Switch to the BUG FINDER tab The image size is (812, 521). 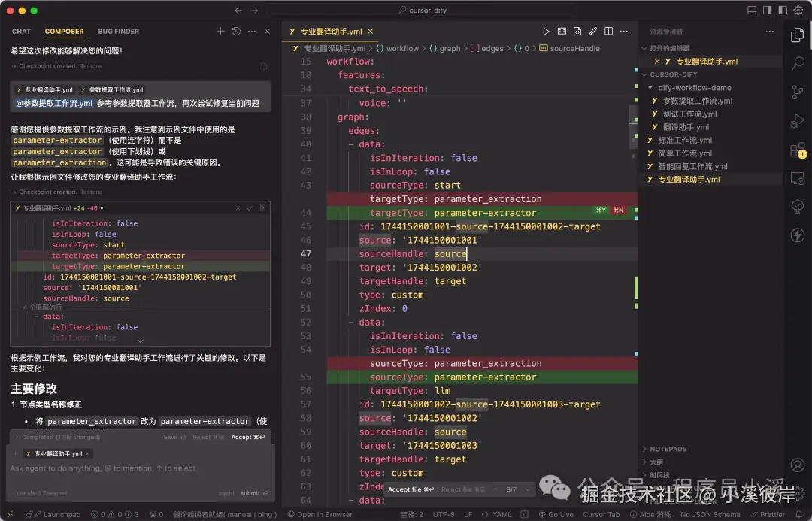(x=119, y=32)
